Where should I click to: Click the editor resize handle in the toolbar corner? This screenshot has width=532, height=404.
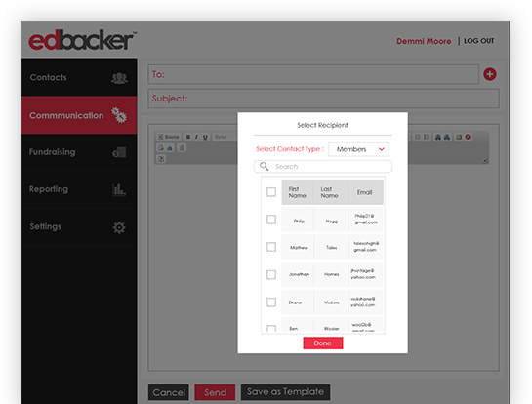click(485, 161)
